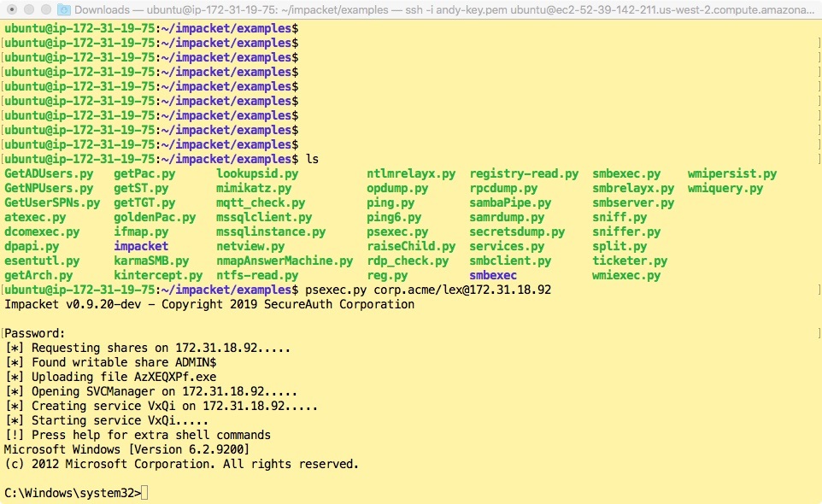Click ifmap.py in the listing

(x=141, y=232)
